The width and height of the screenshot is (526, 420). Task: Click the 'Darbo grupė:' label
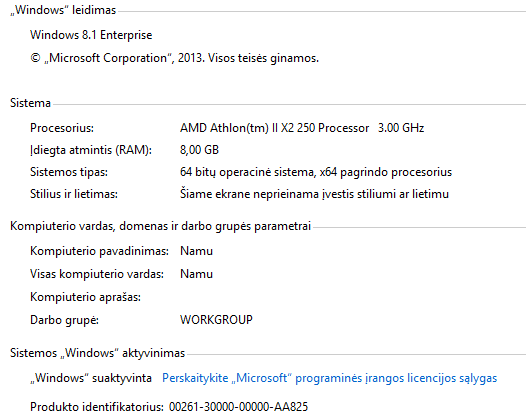tap(64, 320)
